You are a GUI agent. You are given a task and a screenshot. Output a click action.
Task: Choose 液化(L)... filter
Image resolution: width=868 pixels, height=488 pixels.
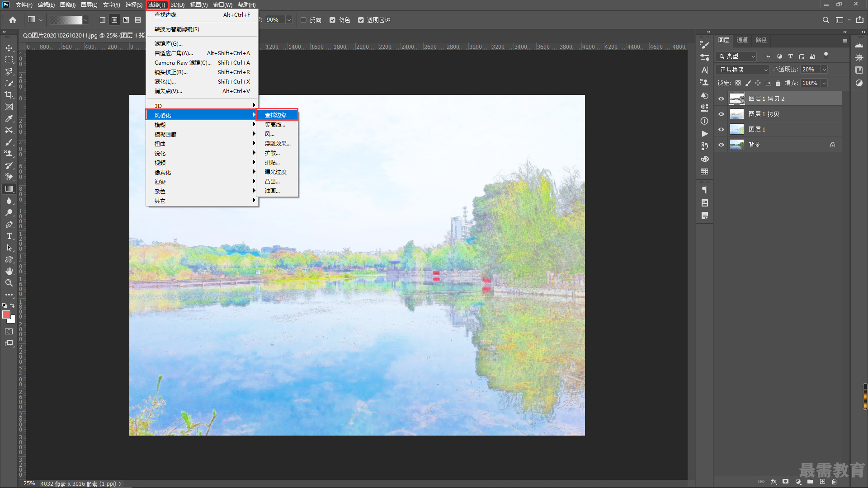pos(202,81)
